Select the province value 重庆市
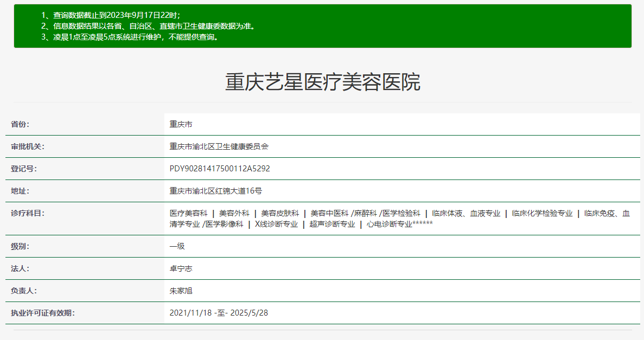The image size is (644, 340). point(181,124)
